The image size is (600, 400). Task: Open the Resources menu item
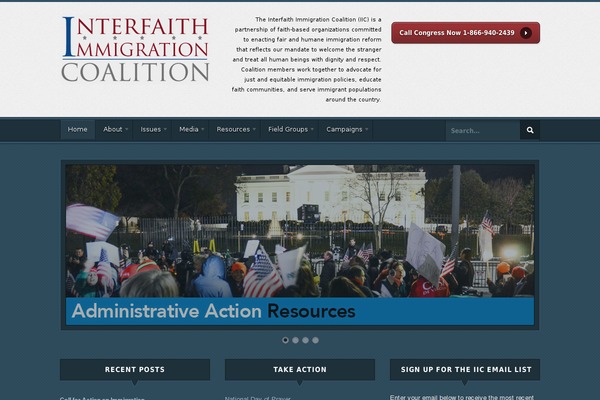pyautogui.click(x=233, y=129)
